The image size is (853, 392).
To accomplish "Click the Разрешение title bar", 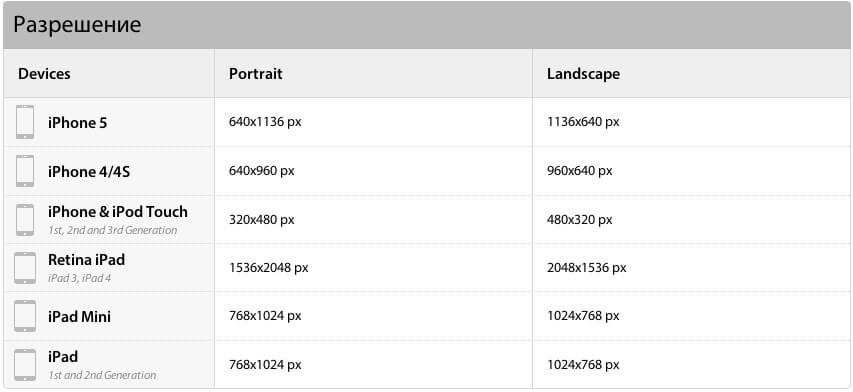I will click(x=426, y=25).
